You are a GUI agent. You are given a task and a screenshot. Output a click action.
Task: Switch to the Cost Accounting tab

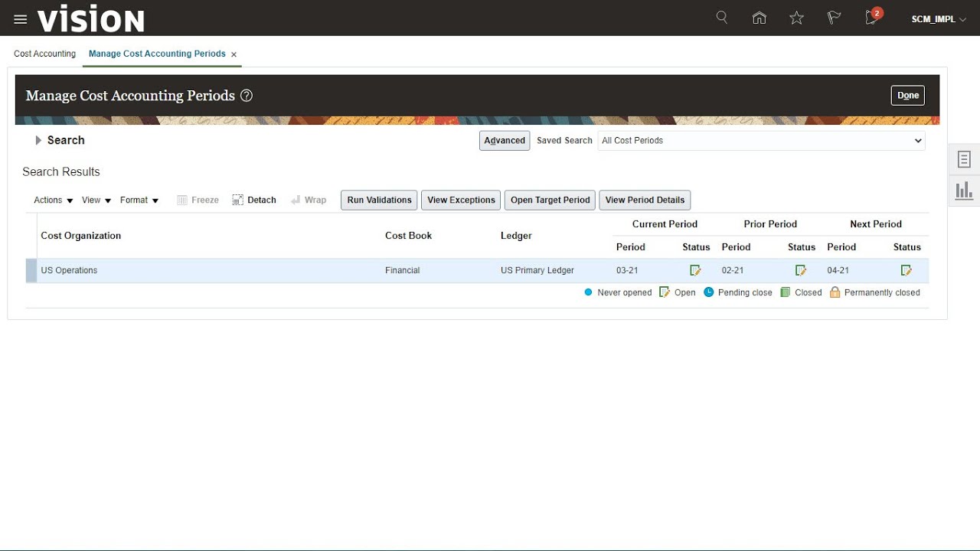coord(44,54)
